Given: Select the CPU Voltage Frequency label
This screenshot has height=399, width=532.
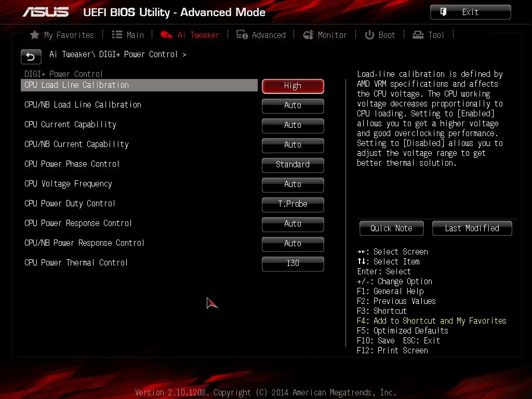Looking at the screenshot, I should (x=68, y=183).
